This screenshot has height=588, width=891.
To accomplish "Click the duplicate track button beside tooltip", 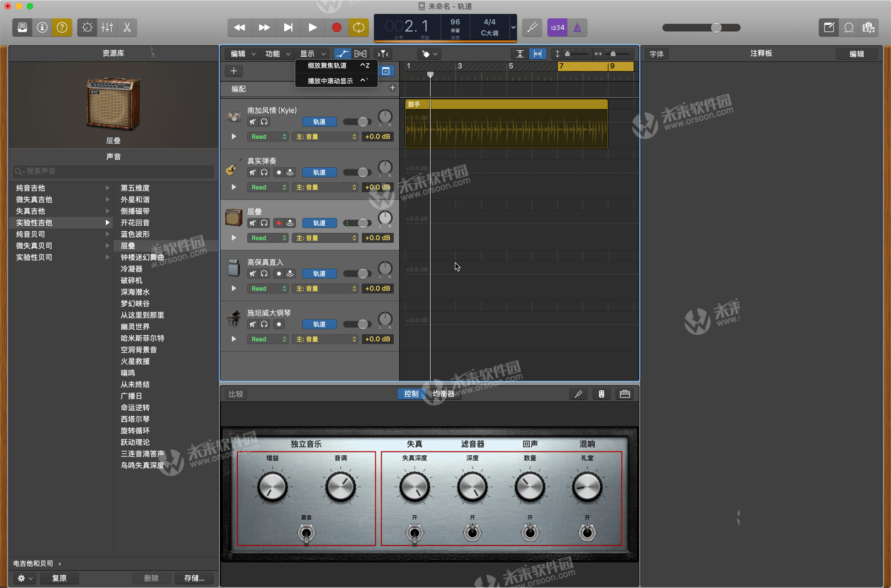I will pyautogui.click(x=386, y=71).
